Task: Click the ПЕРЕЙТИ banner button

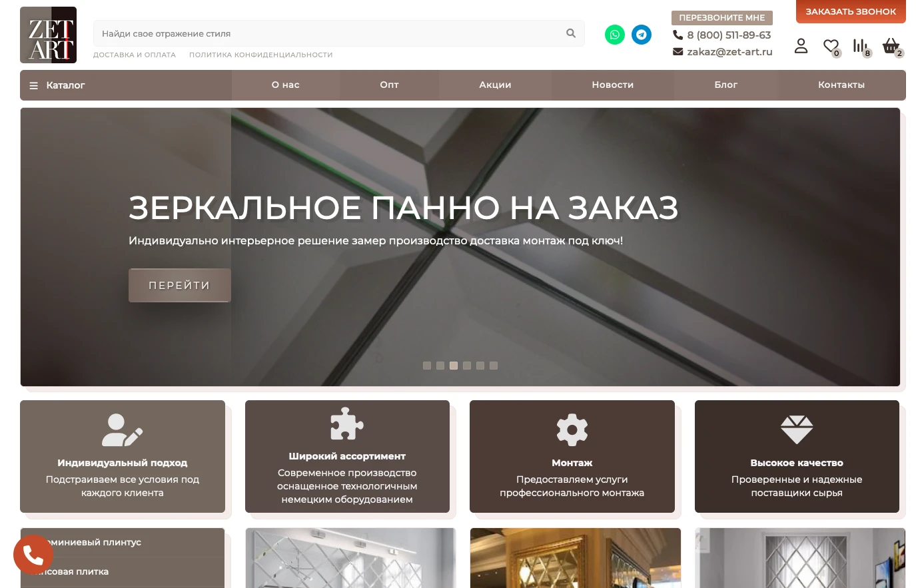Action: point(179,286)
